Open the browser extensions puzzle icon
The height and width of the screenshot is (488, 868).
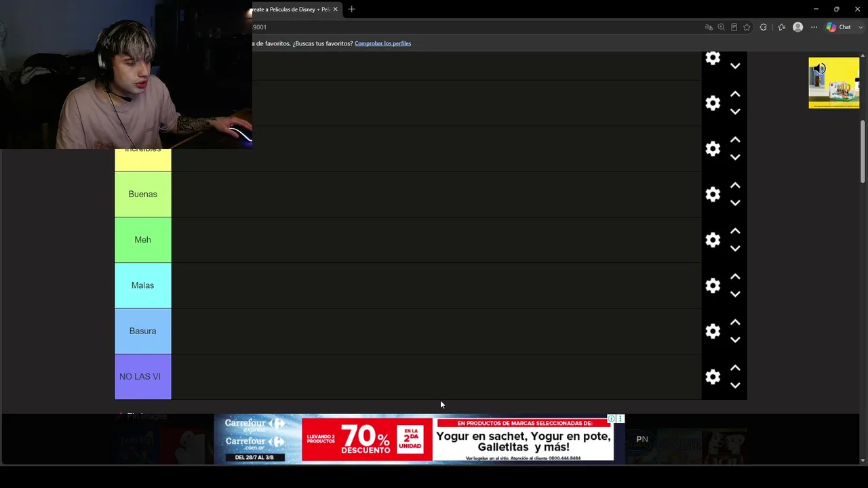point(764,27)
